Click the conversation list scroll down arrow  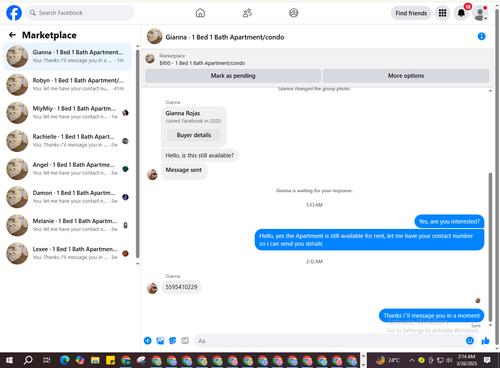pos(137,264)
